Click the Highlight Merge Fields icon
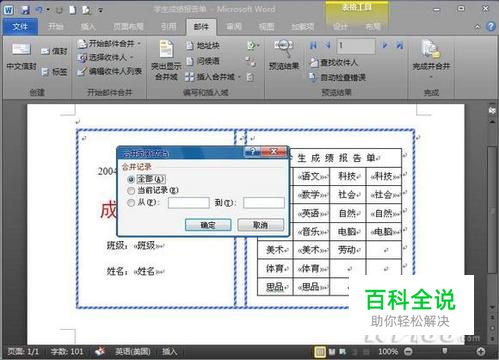The image size is (499, 360). [x=166, y=49]
